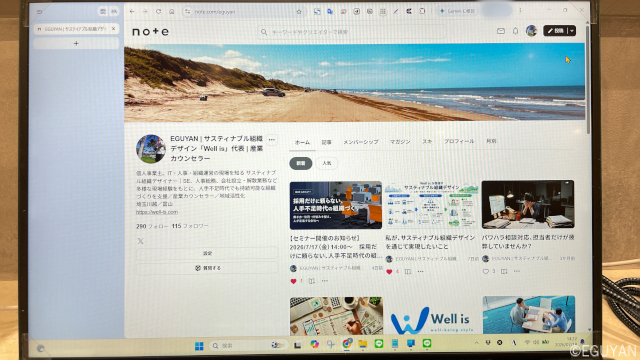Open Task View on the taskbar

(x=298, y=345)
